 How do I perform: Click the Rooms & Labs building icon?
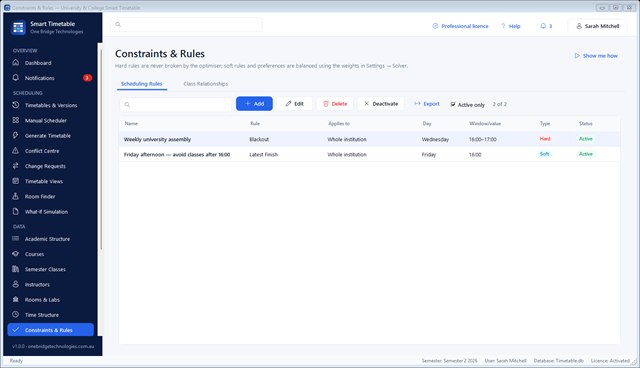16,299
